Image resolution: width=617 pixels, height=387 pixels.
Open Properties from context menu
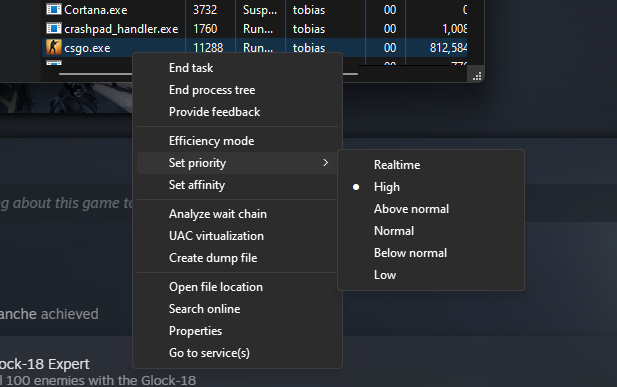195,331
